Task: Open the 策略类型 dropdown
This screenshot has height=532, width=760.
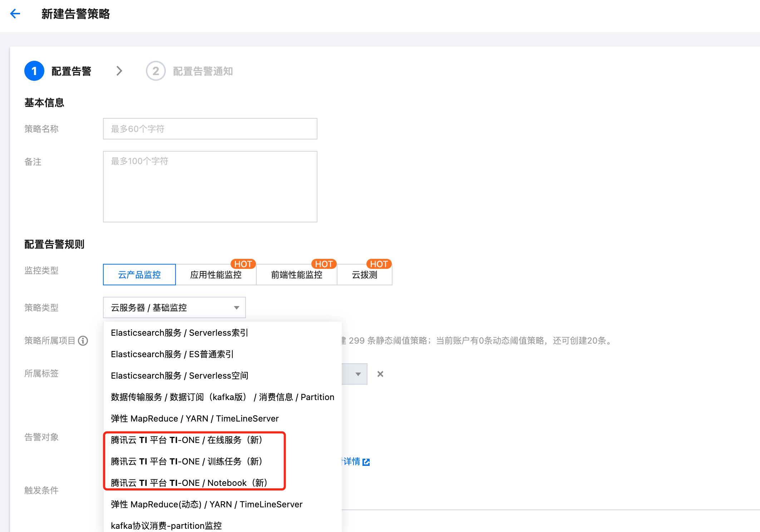Action: point(174,307)
